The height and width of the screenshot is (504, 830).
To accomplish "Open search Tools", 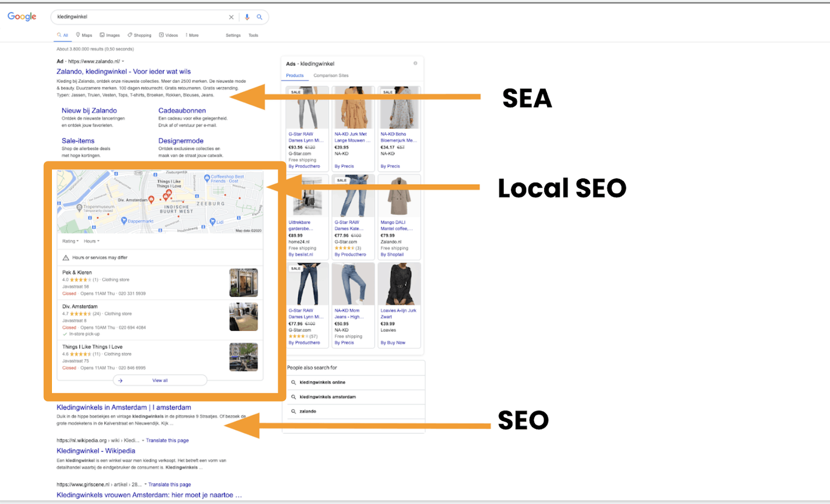I will coord(253,35).
